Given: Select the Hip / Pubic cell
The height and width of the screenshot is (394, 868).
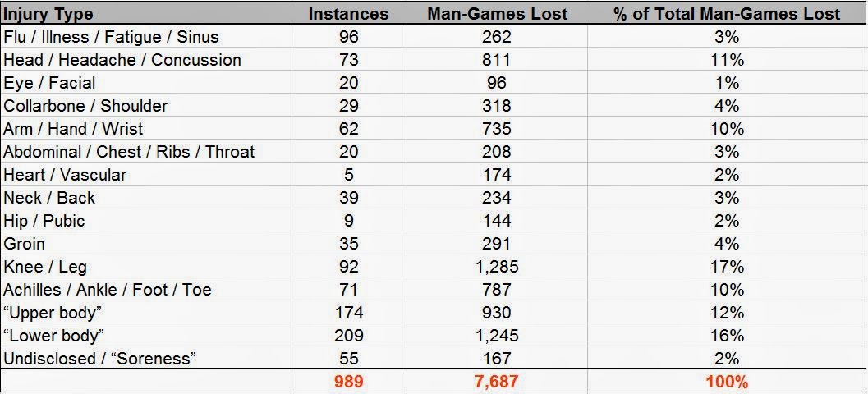Looking at the screenshot, I should [x=44, y=221].
